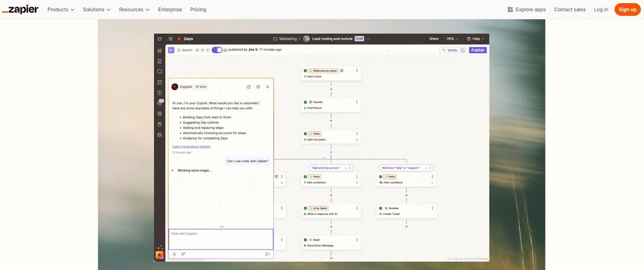Select the Zendesk Create Ticket step
The image size is (644, 270).
pyautogui.click(x=407, y=211)
